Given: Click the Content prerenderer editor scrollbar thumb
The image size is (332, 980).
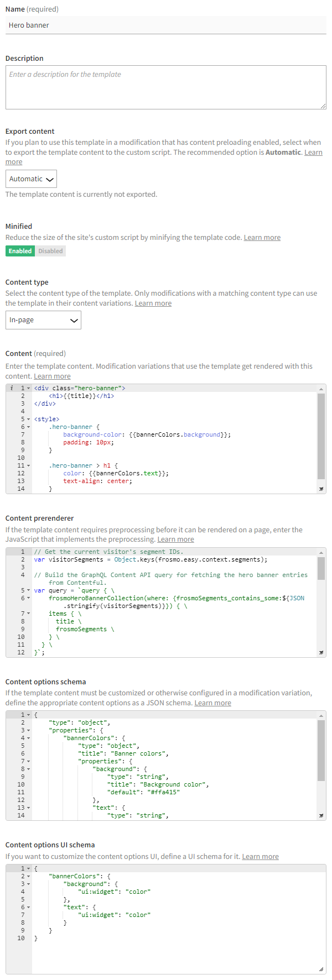Looking at the screenshot, I should click(x=321, y=568).
